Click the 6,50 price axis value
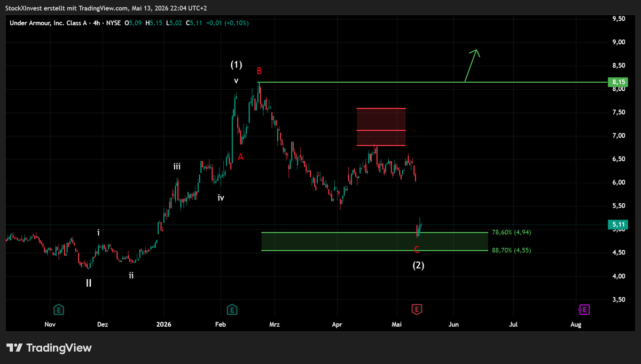 pyautogui.click(x=619, y=159)
